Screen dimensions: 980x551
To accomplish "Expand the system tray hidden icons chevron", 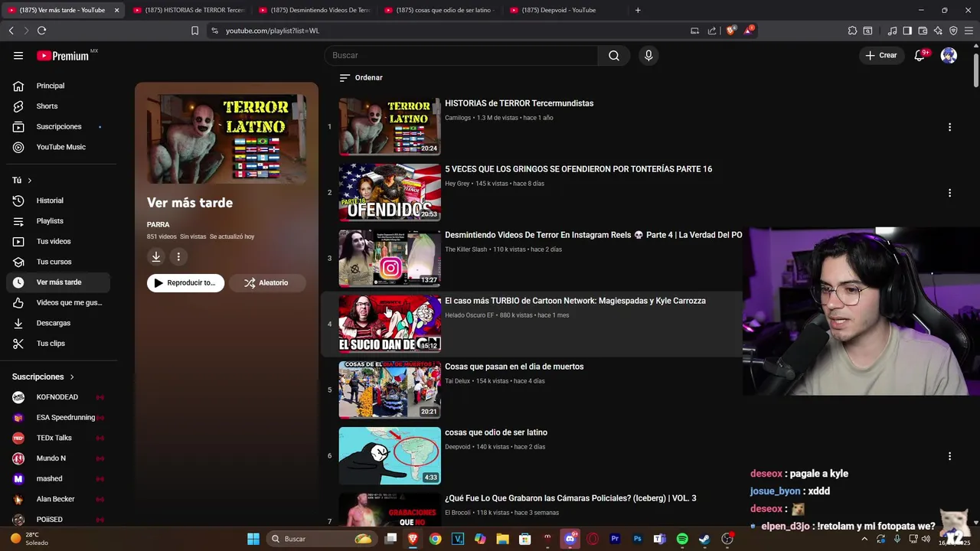I will pyautogui.click(x=864, y=539).
